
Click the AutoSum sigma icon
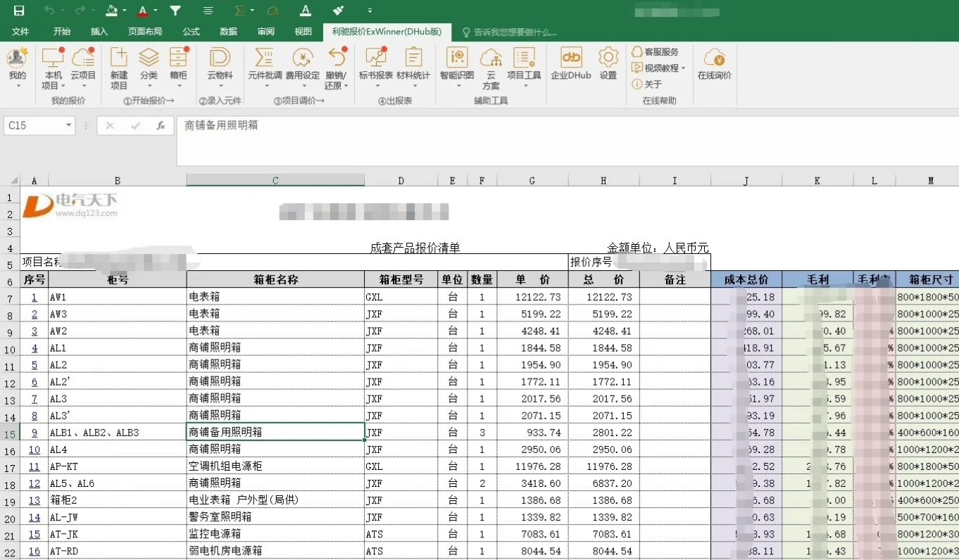(240, 11)
